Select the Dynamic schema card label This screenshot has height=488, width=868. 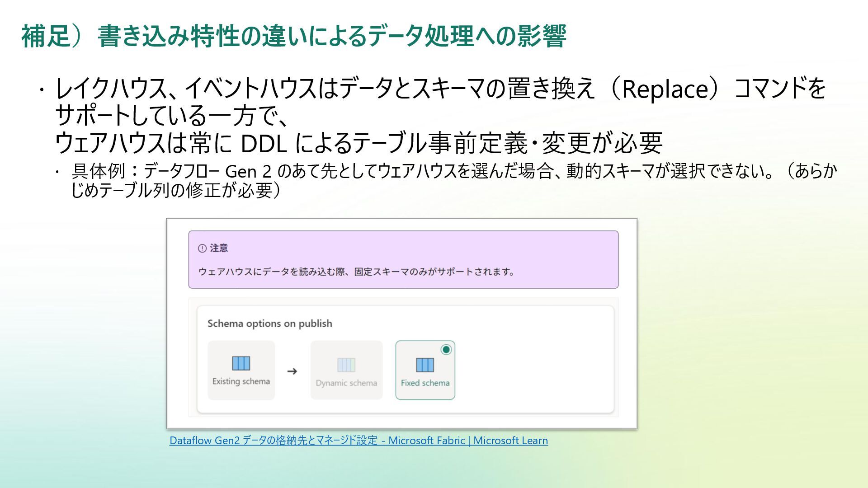[346, 383]
